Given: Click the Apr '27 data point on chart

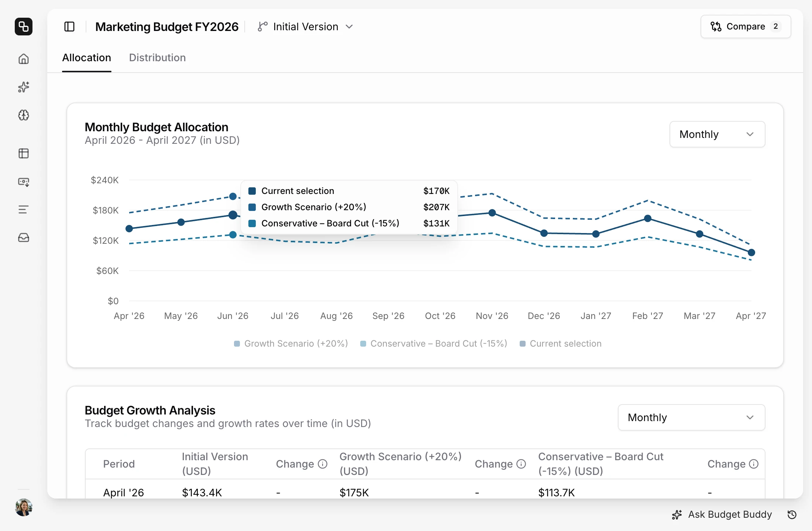Looking at the screenshot, I should tap(751, 253).
